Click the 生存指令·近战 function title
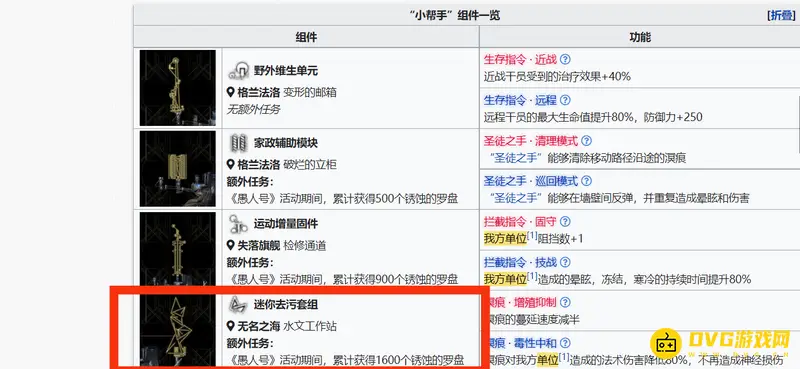This screenshot has width=800, height=369. (520, 59)
